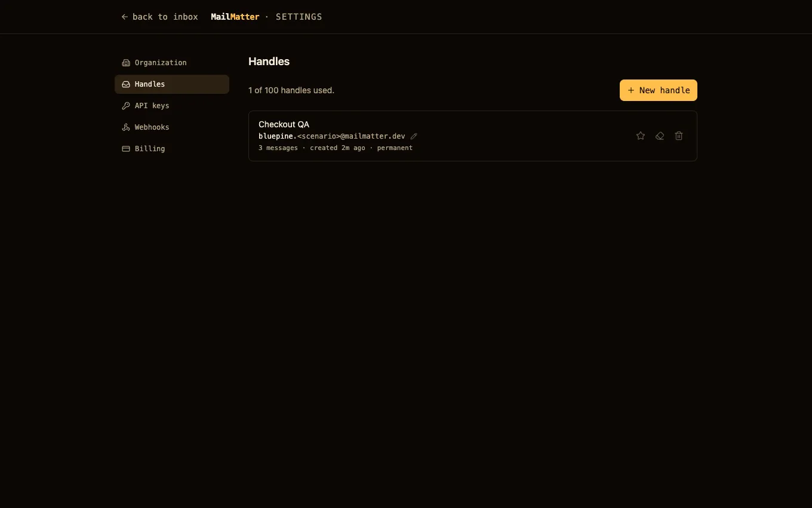Edit the bluepine handle address with pencil icon
This screenshot has height=508, width=812.
[x=414, y=136]
